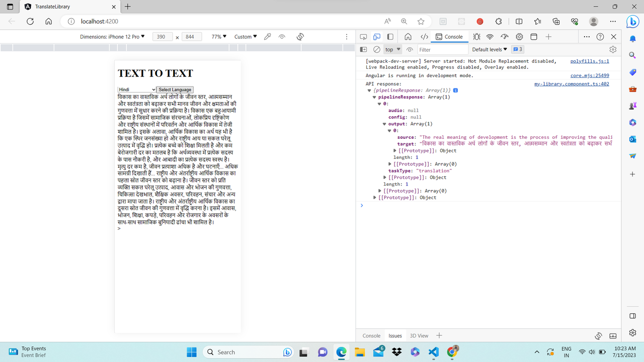Open the Custom throttling dropdown
Image resolution: width=644 pixels, height=362 pixels.
pos(246,37)
